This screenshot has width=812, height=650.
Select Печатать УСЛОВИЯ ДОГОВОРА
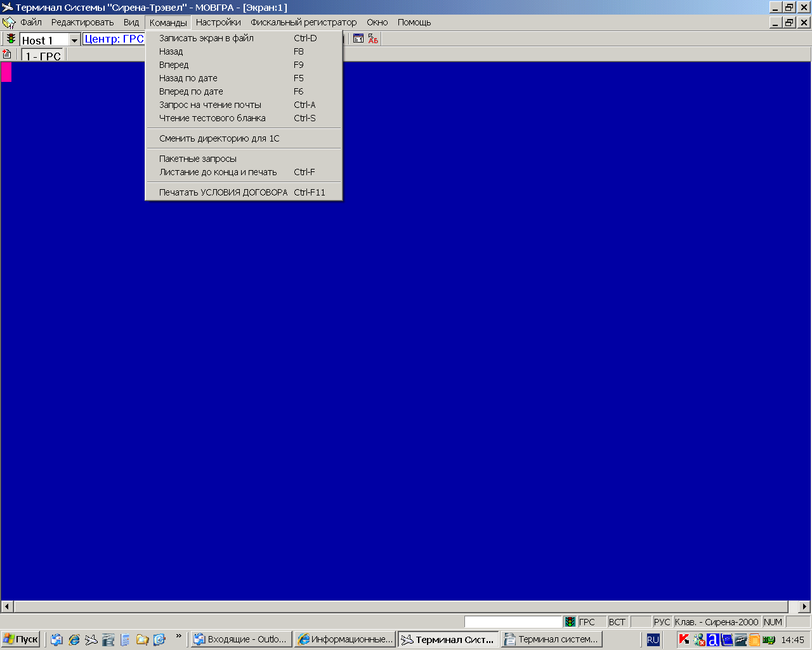click(244, 192)
